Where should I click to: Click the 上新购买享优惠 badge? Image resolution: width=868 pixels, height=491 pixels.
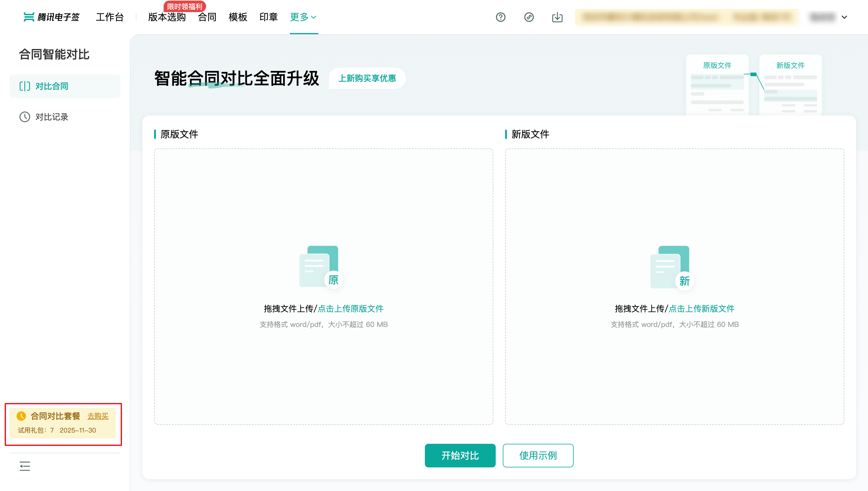(367, 78)
